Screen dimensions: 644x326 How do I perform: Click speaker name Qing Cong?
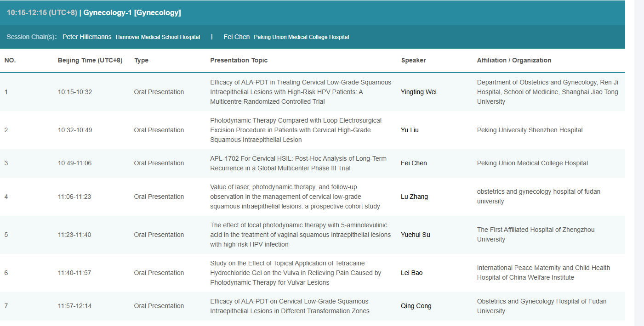tap(416, 306)
